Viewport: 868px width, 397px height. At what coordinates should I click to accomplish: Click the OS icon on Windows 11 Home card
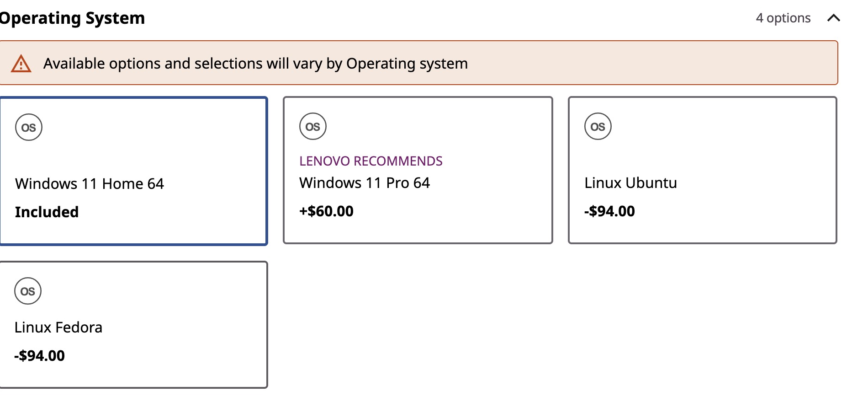29,127
